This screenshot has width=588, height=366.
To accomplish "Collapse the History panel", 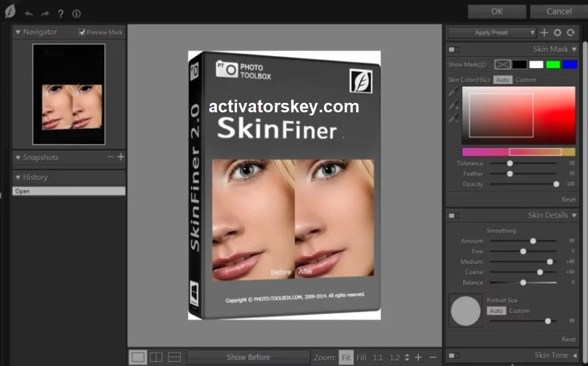I will coord(18,177).
